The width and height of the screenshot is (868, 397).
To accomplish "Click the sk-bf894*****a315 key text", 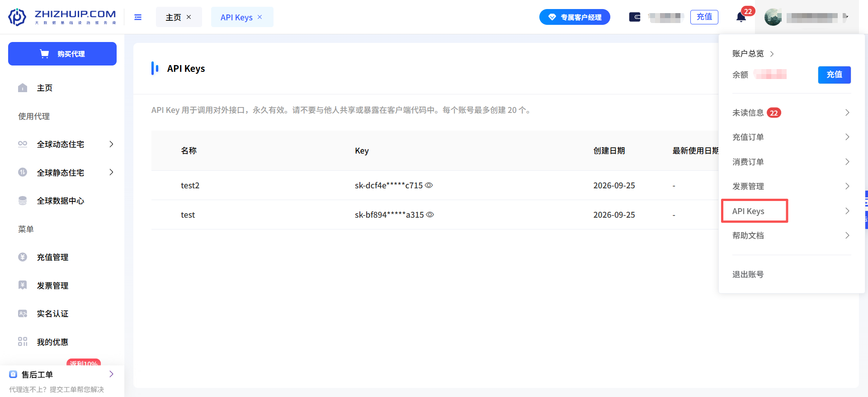I will [x=389, y=215].
